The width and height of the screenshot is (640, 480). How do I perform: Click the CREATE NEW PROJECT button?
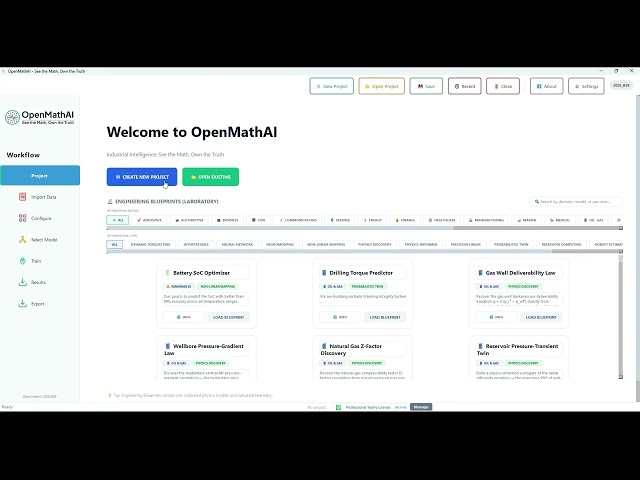142,177
